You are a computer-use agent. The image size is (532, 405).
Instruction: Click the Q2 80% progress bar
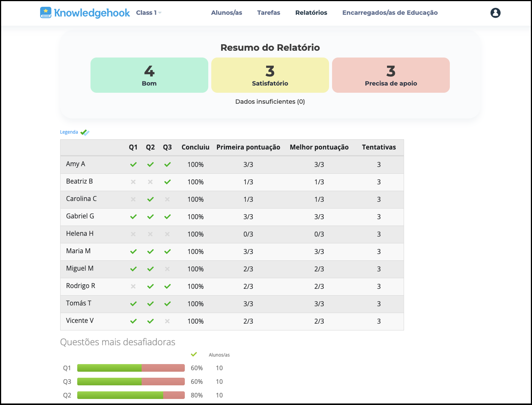131,395
